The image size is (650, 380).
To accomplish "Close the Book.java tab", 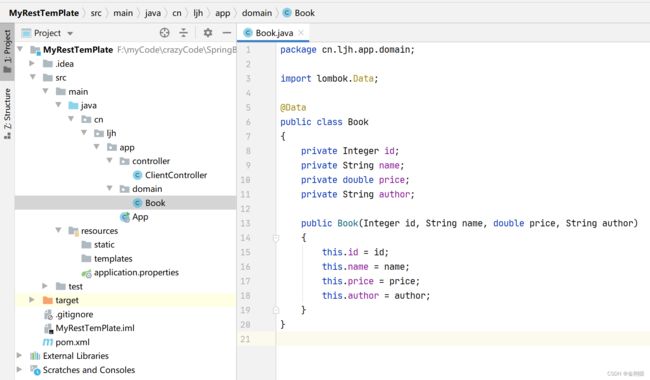I will (x=301, y=33).
